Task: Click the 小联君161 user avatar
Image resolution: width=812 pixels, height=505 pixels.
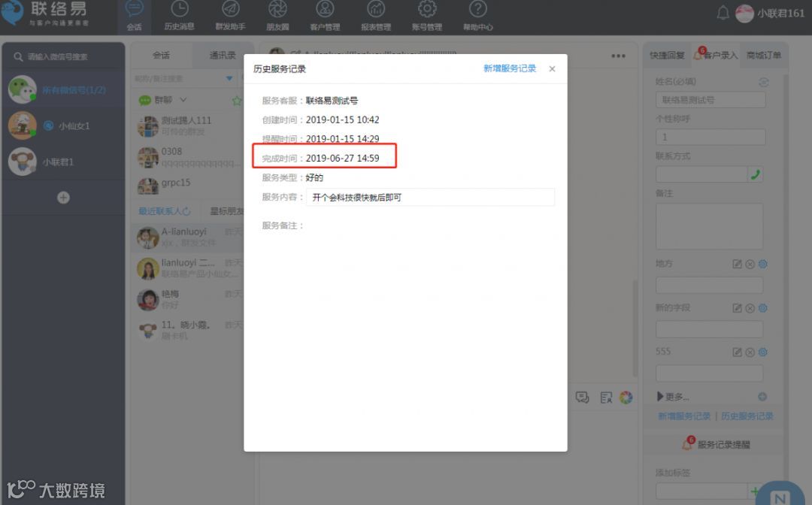Action: click(x=744, y=14)
